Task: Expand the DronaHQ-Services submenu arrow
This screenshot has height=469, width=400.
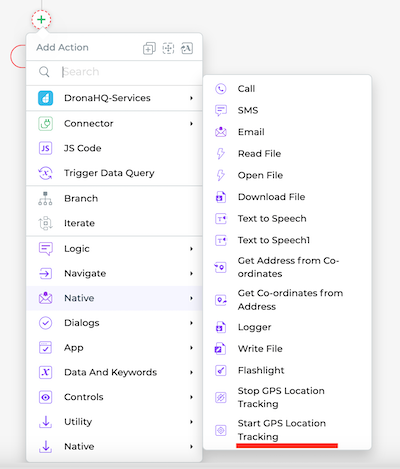Action: [x=191, y=98]
